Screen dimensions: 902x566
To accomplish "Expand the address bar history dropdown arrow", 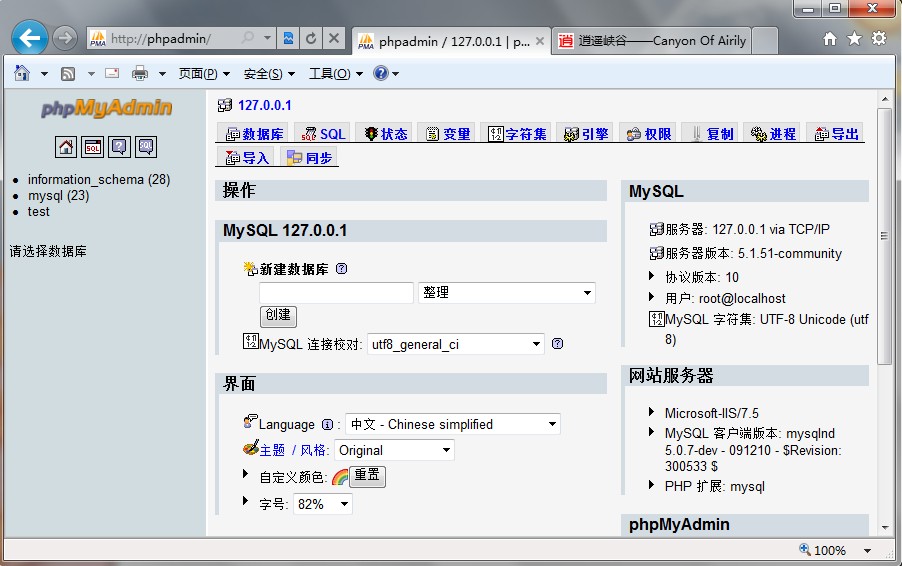I will (267, 38).
